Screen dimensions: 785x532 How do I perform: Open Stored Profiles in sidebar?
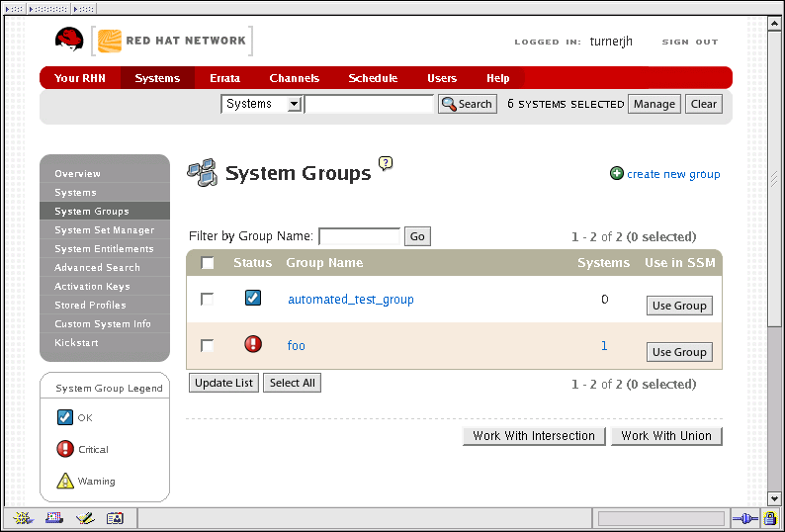105,305
